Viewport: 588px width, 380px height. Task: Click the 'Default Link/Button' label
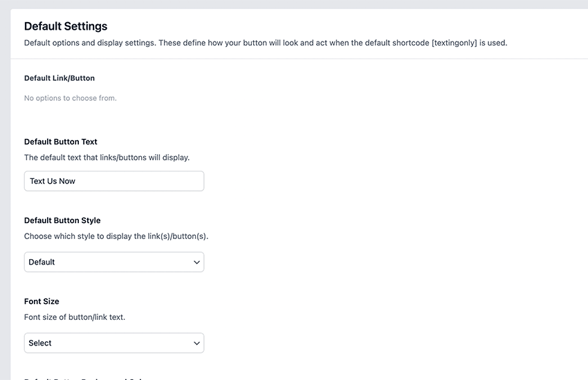coord(59,78)
